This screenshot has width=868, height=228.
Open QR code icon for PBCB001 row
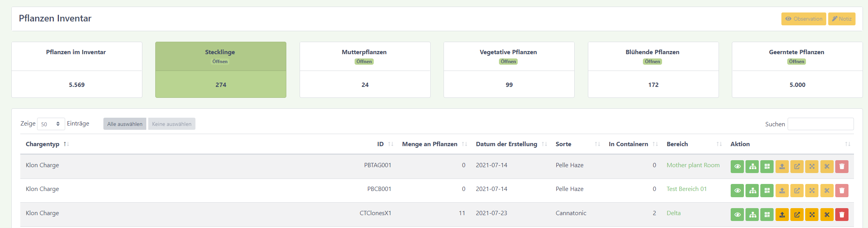coord(767,191)
